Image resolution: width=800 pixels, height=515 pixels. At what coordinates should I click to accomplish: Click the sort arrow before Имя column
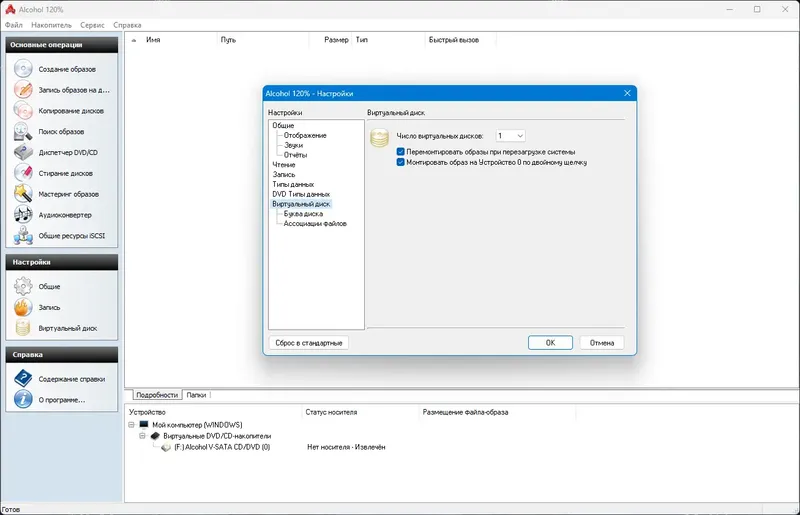coord(134,40)
